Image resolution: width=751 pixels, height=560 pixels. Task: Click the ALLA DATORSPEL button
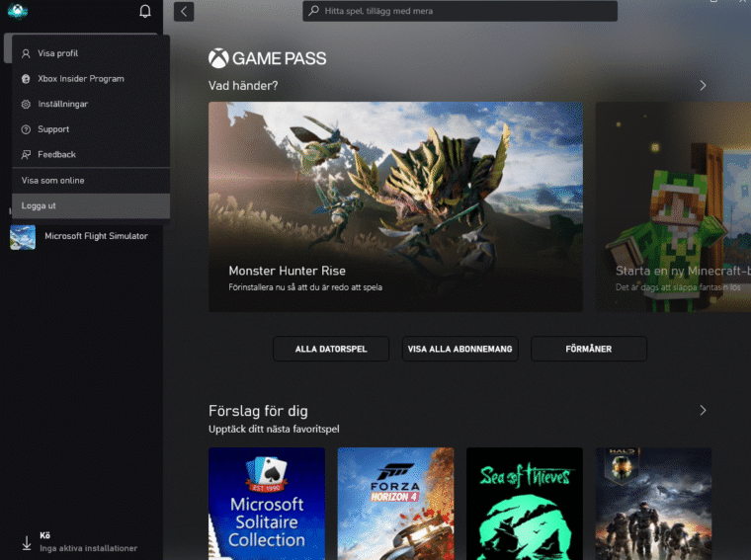coord(331,349)
